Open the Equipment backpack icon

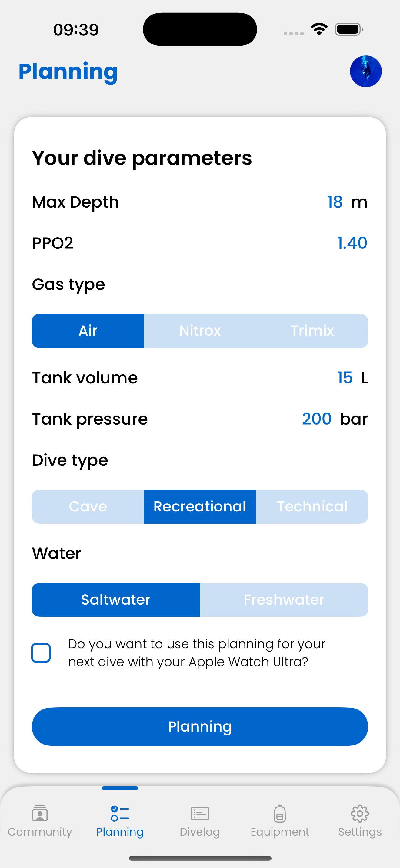click(280, 814)
